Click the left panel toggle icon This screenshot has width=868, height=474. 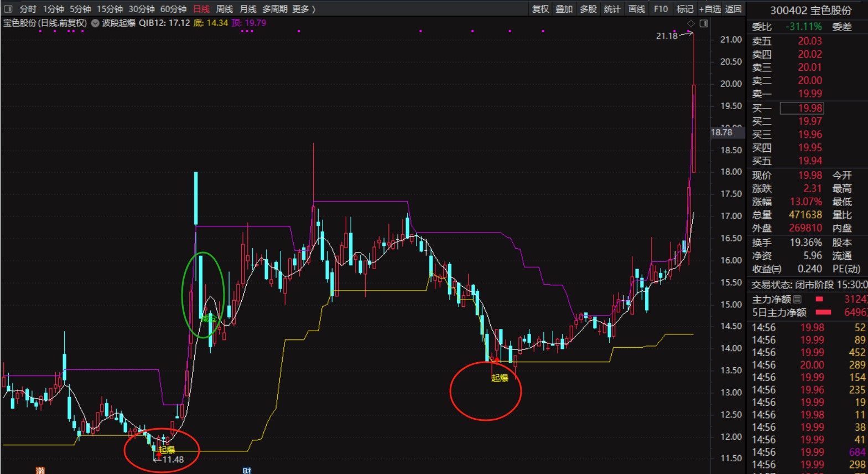coord(8,9)
